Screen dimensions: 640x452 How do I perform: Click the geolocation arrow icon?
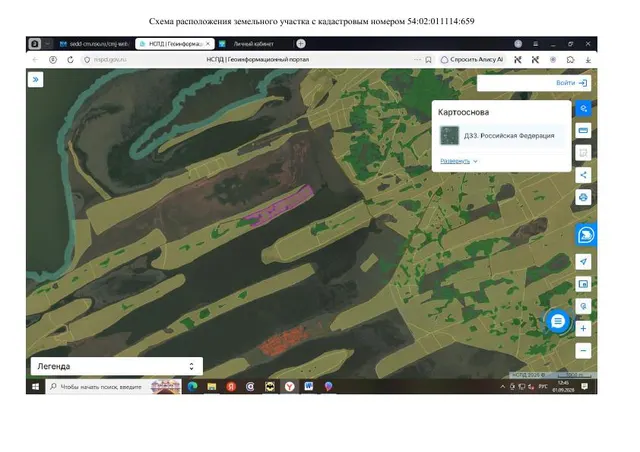click(583, 262)
